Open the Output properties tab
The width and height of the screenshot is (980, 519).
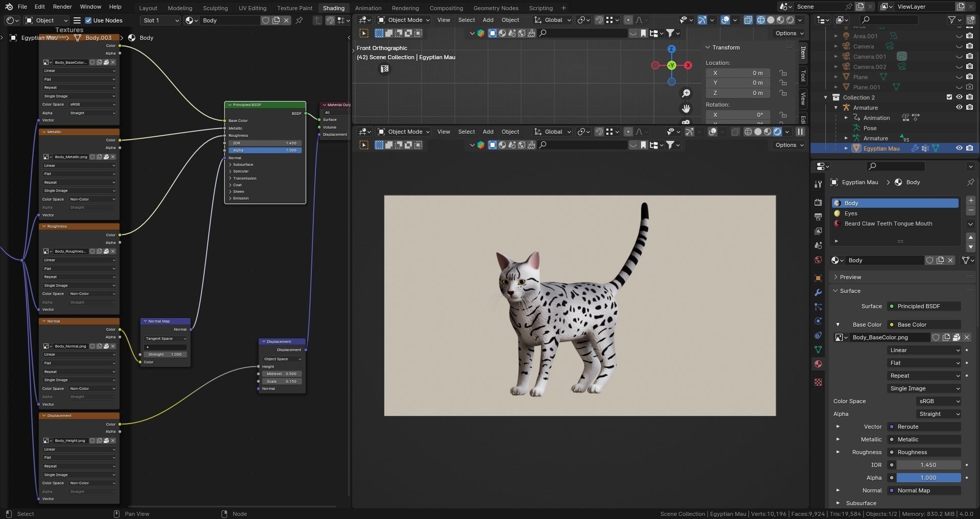click(818, 217)
